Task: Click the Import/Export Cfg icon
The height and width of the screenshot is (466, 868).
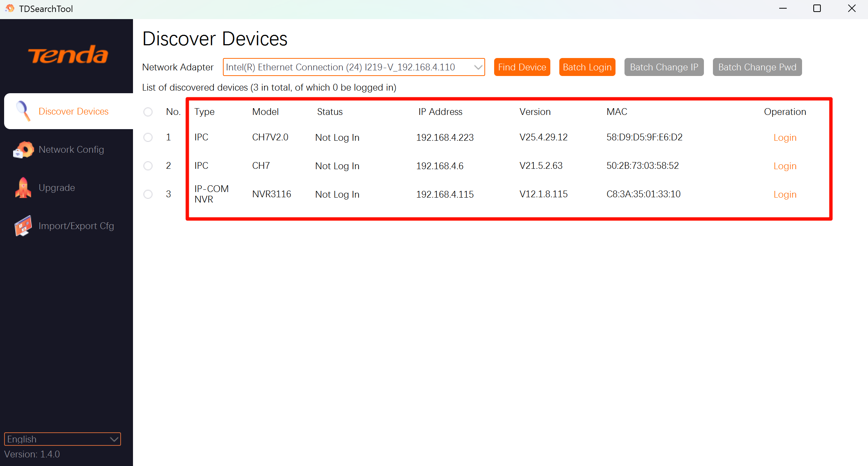Action: 23,226
